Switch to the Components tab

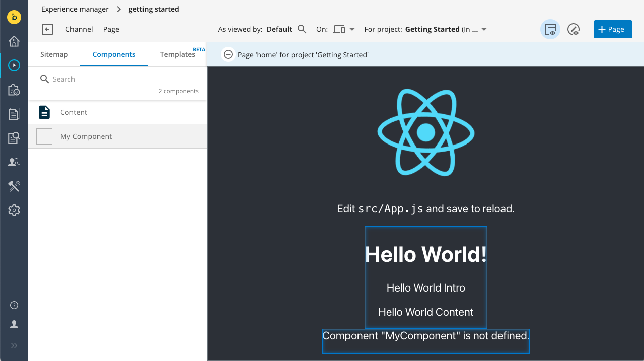click(x=114, y=54)
